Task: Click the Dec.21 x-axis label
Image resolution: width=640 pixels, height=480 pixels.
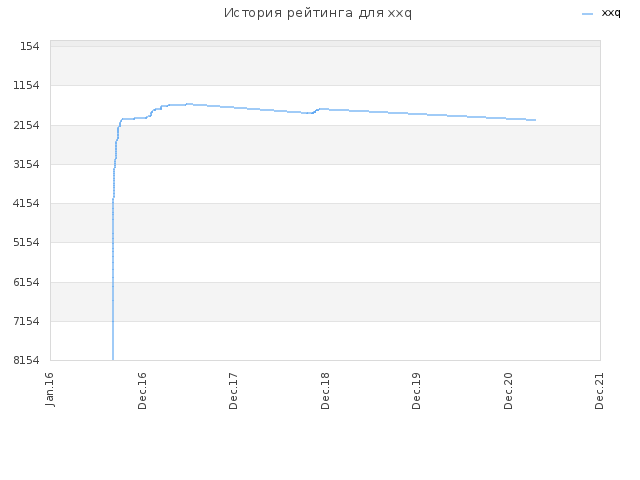Action: point(599,391)
